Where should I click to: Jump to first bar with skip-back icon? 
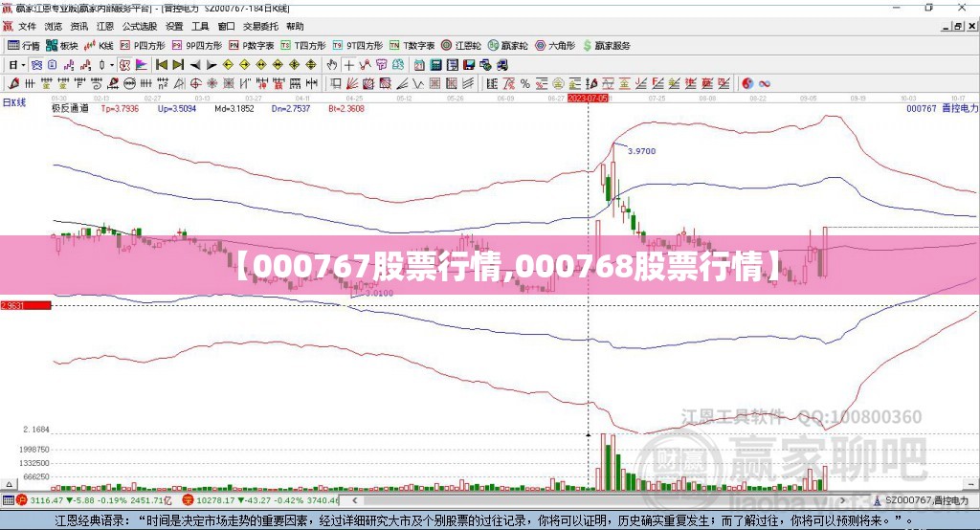[x=161, y=65]
